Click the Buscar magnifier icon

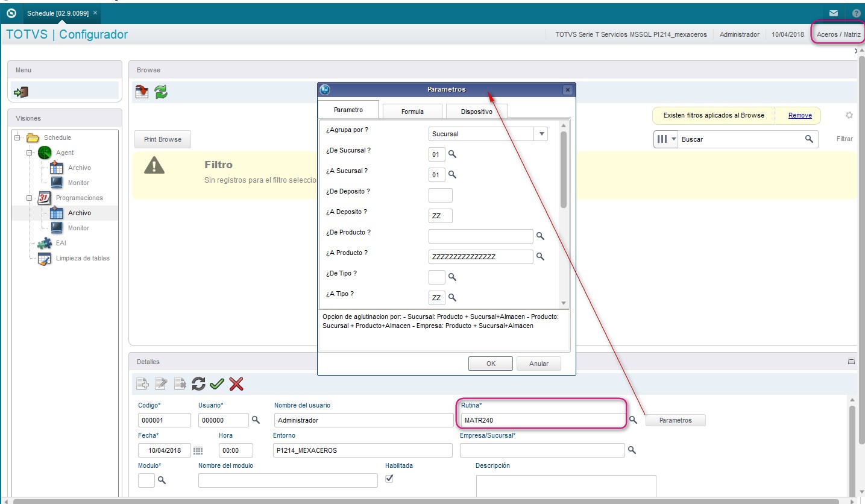click(x=809, y=139)
